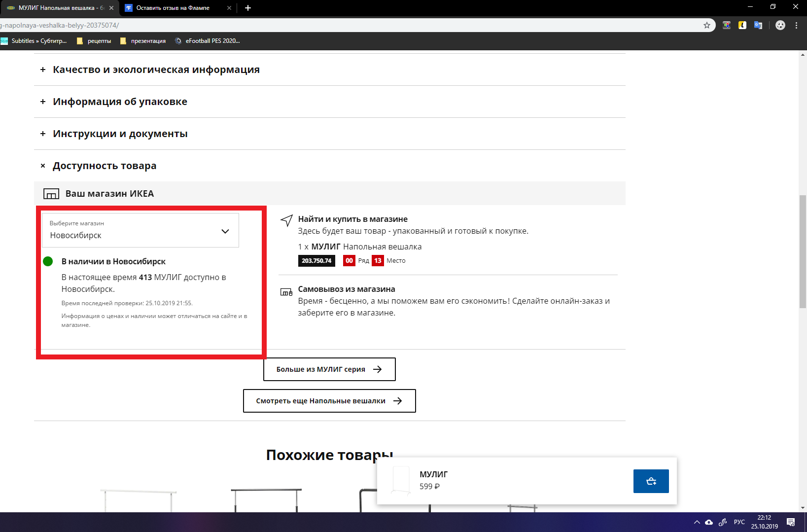Open first similar product clothes rack image
This screenshot has height=532, width=807.
139,500
